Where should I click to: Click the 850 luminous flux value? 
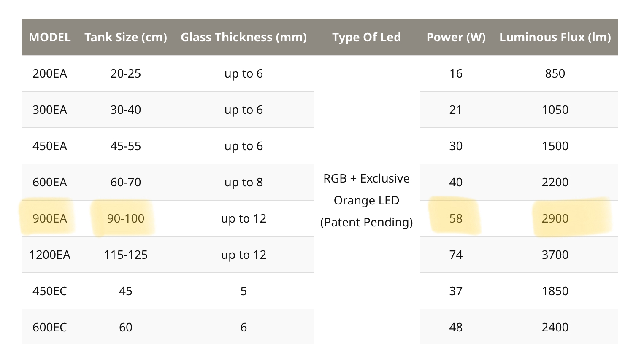pos(555,73)
